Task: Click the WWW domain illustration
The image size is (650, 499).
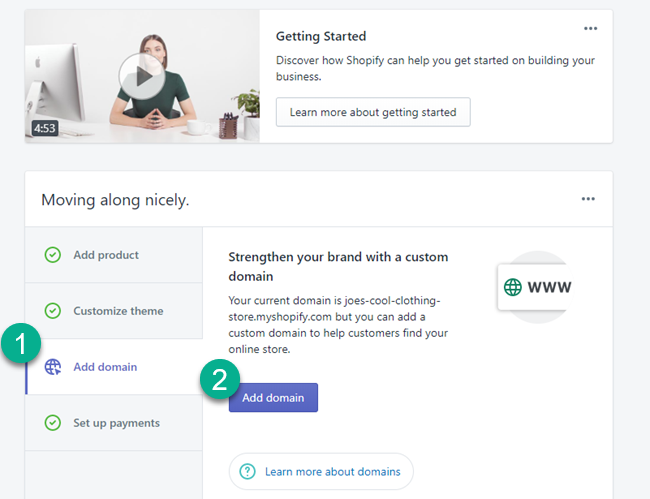Action: 538,287
